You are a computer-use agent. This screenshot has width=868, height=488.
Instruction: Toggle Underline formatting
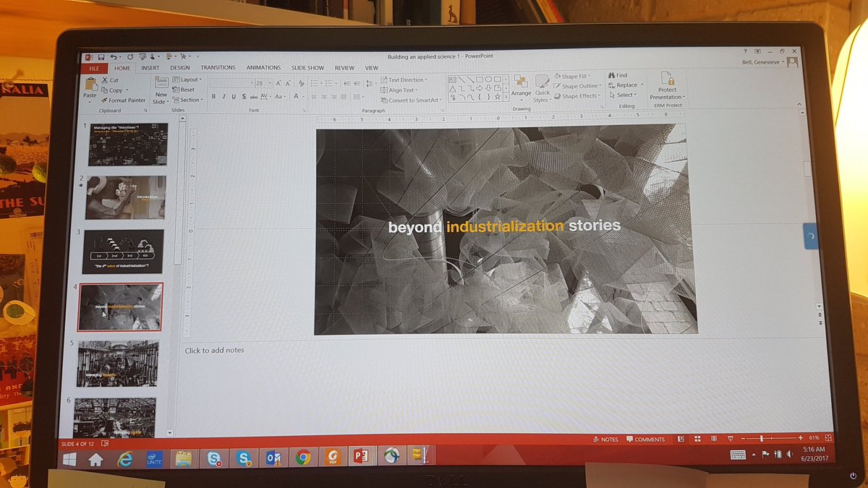[233, 97]
